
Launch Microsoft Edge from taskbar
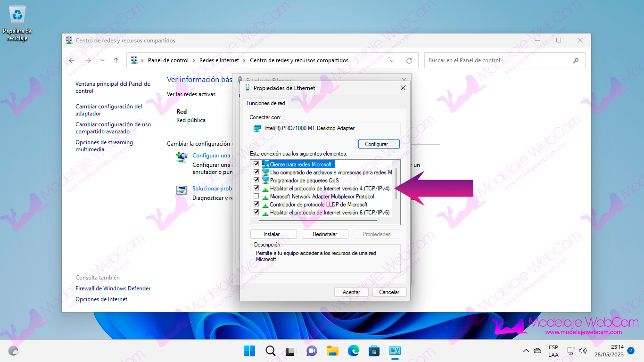(354, 351)
